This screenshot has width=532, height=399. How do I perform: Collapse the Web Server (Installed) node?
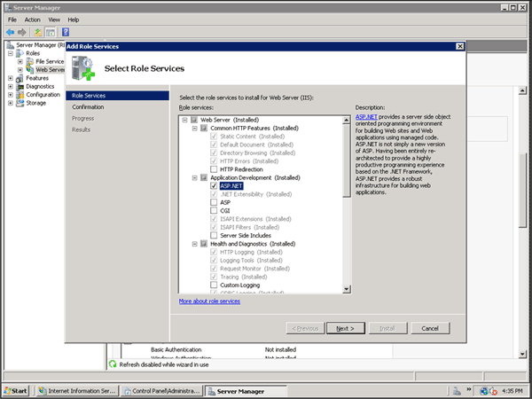tap(185, 120)
